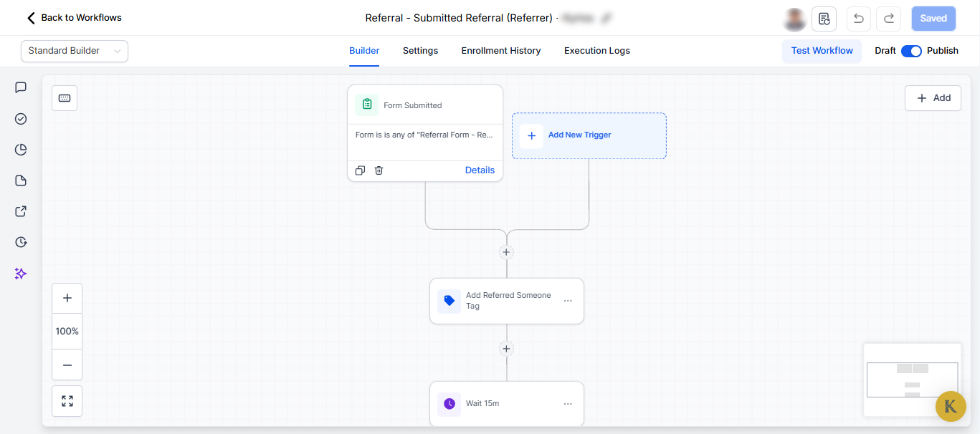Viewport: 980px width, 434px height.
Task: Zoom in the canvas with plus
Action: 67,298
